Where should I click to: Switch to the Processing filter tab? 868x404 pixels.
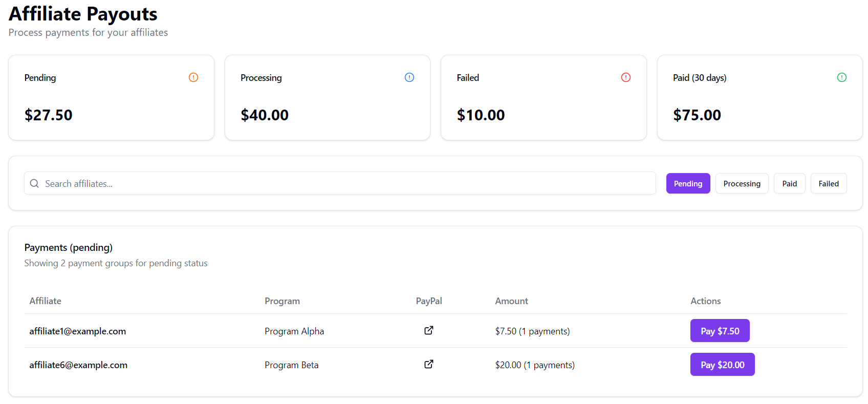742,183
